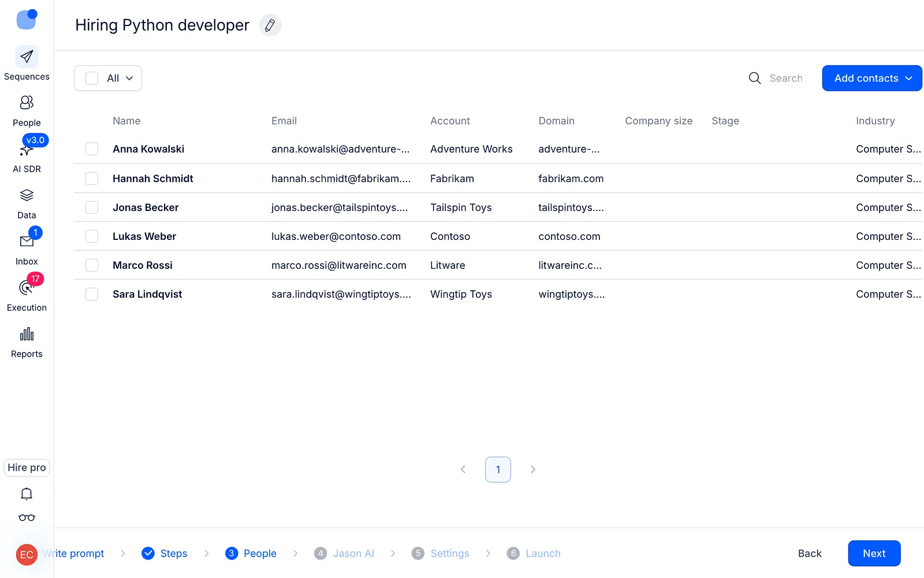Sort by the Name column header
This screenshot has width=924, height=578.
point(126,121)
